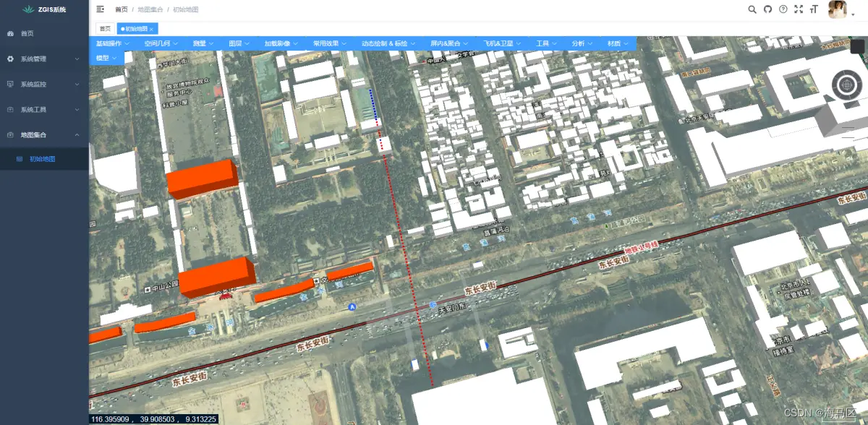The image size is (868, 425).
Task: Select 初始地图 under 地图集合
Action: [x=44, y=159]
